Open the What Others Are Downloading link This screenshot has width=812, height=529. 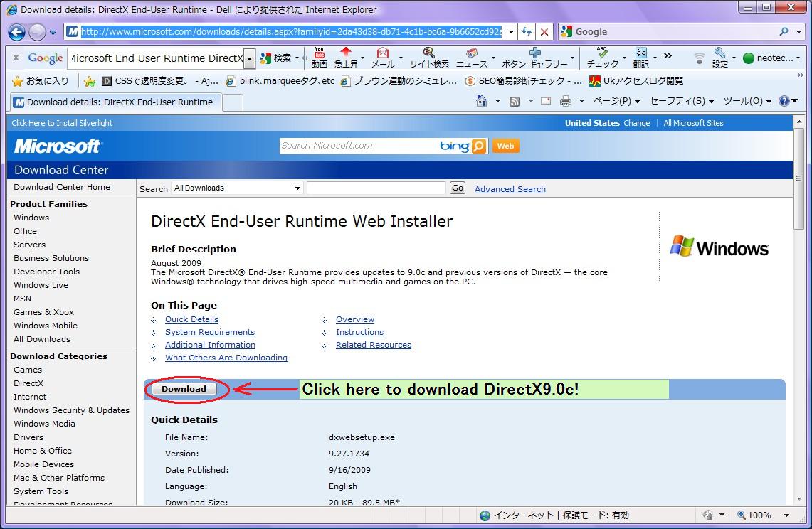pos(226,358)
